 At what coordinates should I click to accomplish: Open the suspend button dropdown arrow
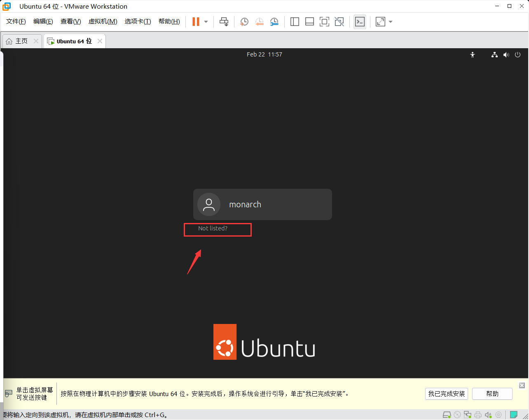[205, 21]
